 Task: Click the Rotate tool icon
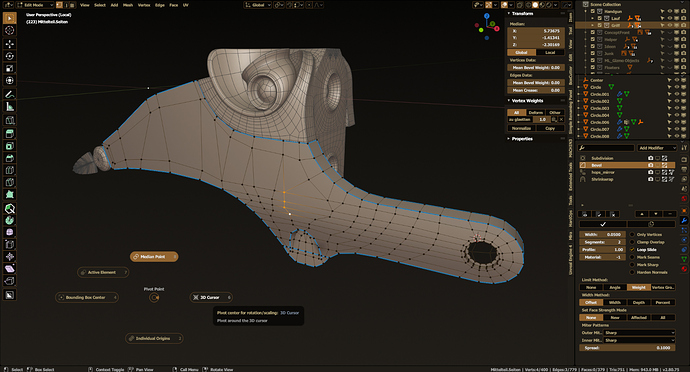10,56
